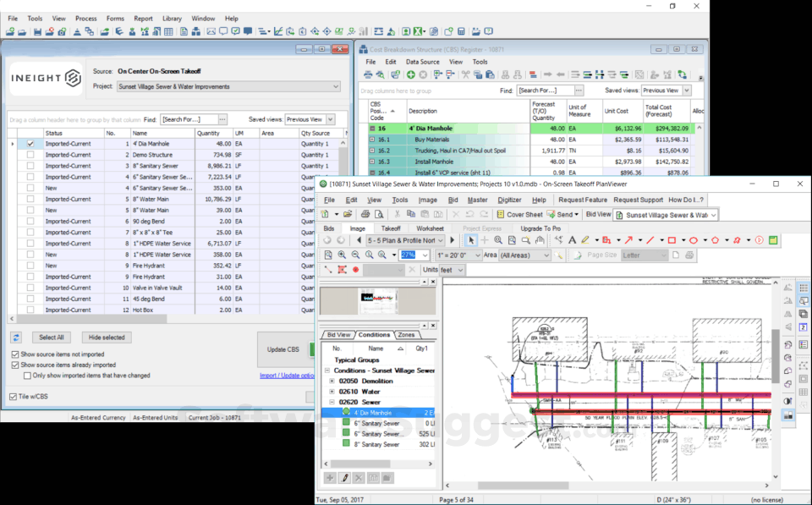Select the text annotation tool in PlanViewer

click(573, 240)
